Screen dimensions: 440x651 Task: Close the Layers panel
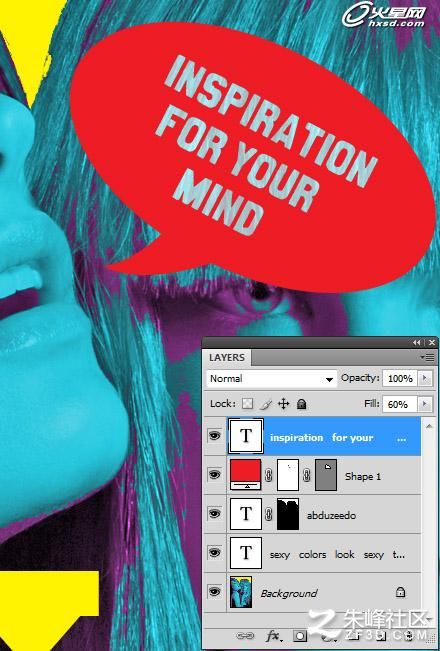[432, 343]
